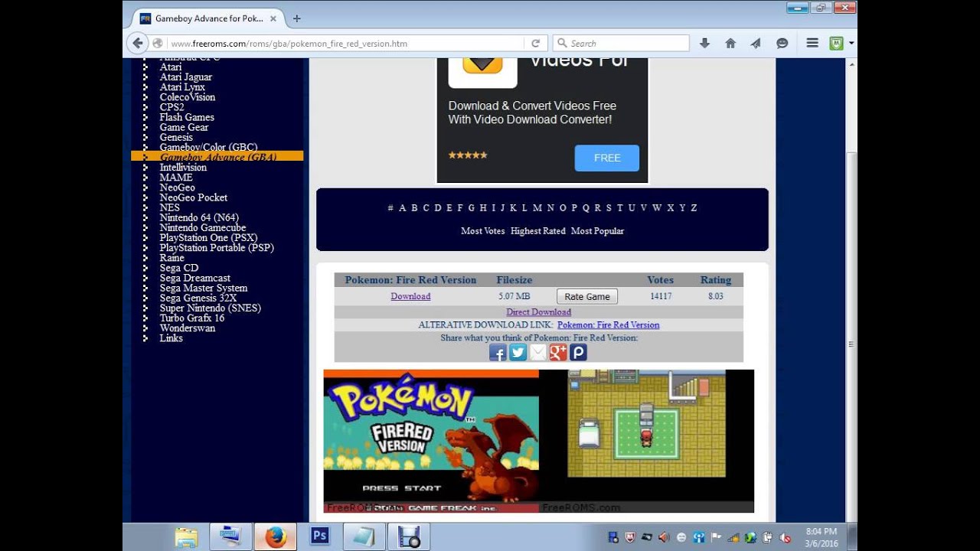The image size is (980, 551).
Task: Go to the Firefox home page icon
Action: click(x=730, y=44)
